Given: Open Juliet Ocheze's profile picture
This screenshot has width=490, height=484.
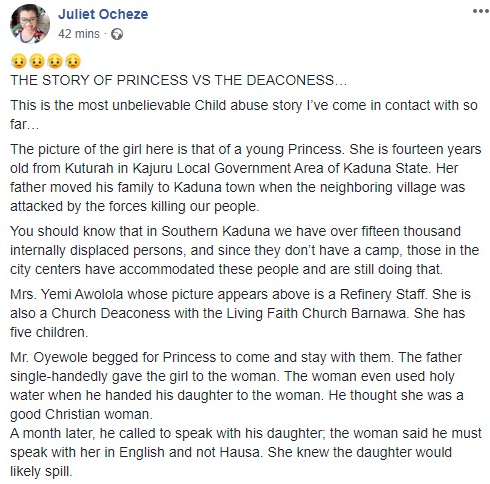Looking at the screenshot, I should click(30, 24).
